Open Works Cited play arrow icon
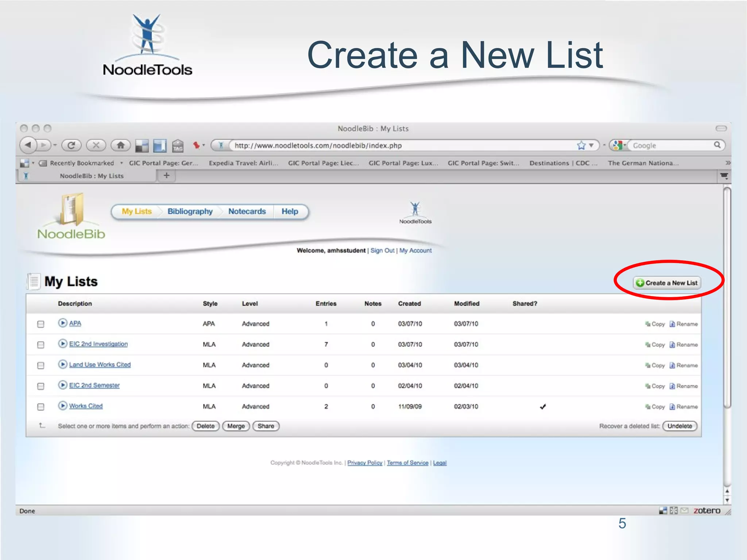Screen dimensions: 747x560 pos(63,406)
